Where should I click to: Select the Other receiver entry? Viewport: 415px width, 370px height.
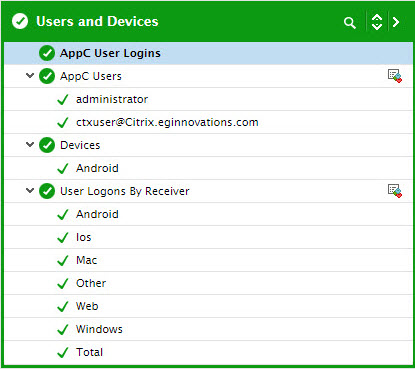click(91, 283)
